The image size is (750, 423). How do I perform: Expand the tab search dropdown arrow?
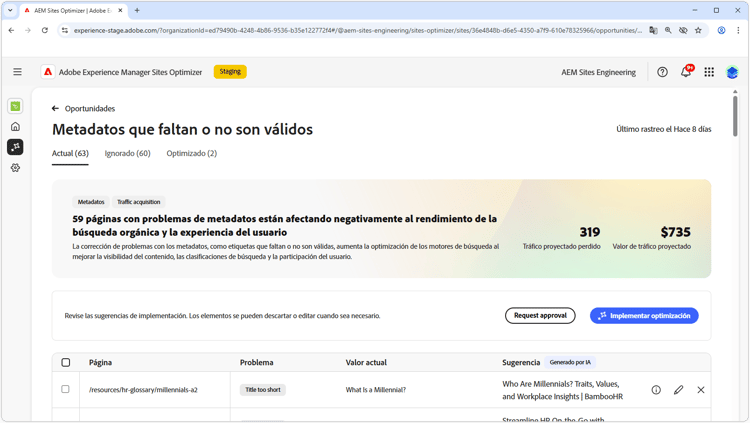pyautogui.click(x=10, y=10)
